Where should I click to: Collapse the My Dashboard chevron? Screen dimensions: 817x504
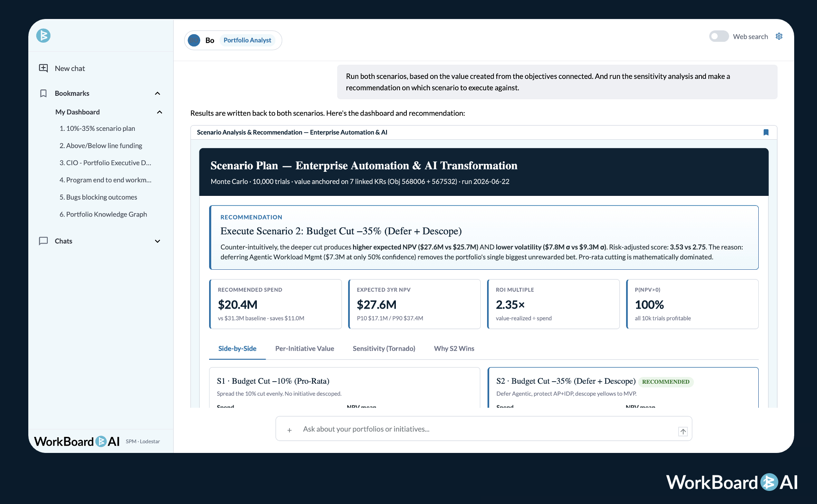point(160,112)
